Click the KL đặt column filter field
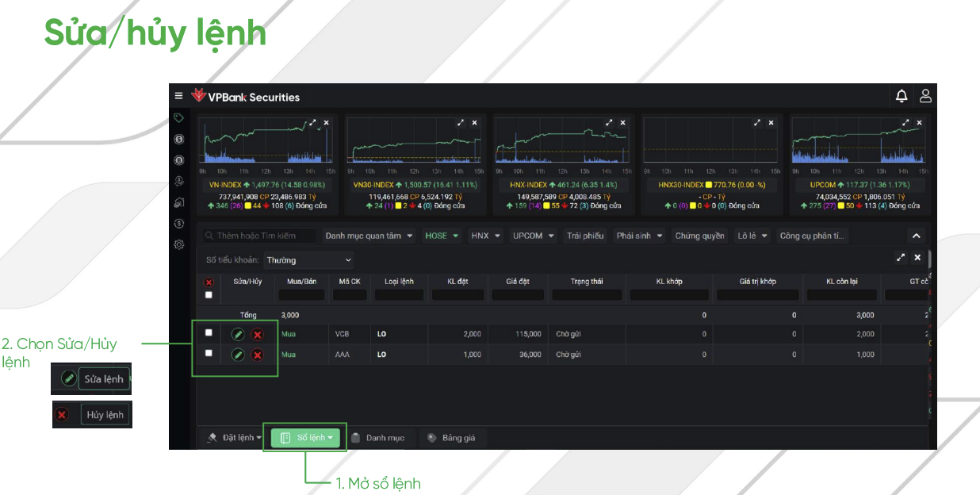Image resolution: width=980 pixels, height=495 pixels. [456, 295]
